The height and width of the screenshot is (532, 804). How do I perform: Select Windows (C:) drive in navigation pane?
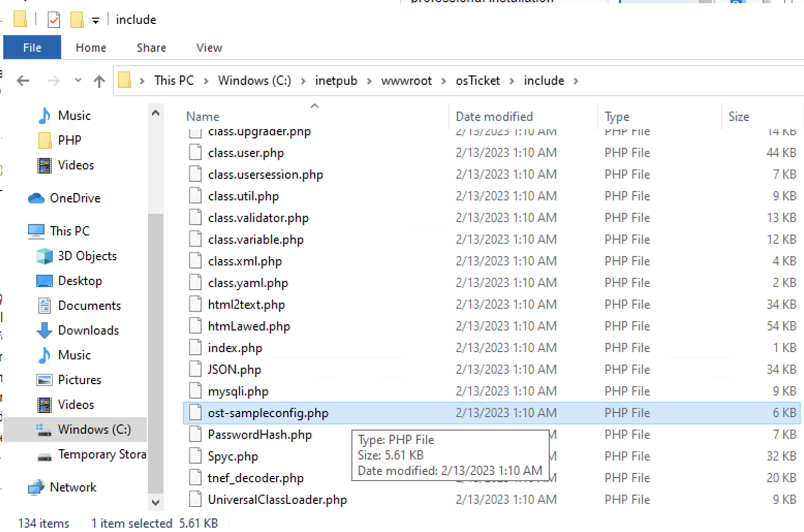click(x=75, y=430)
